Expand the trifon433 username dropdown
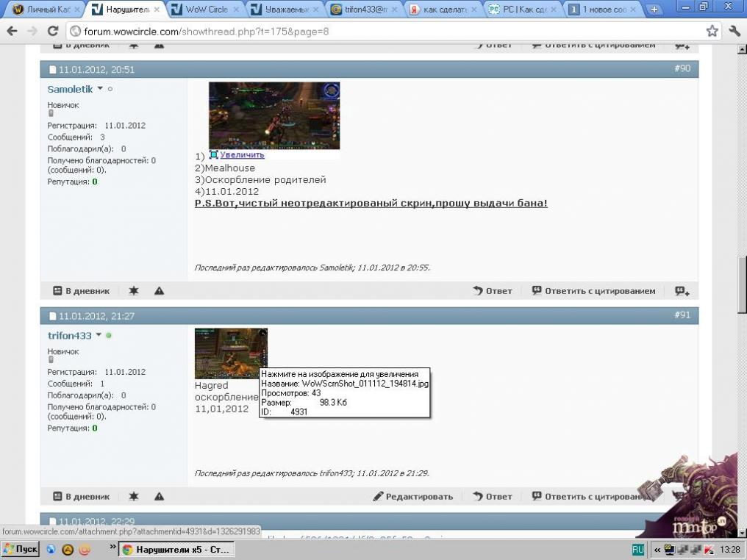Screen dimensions: 747x560 [x=99, y=336]
